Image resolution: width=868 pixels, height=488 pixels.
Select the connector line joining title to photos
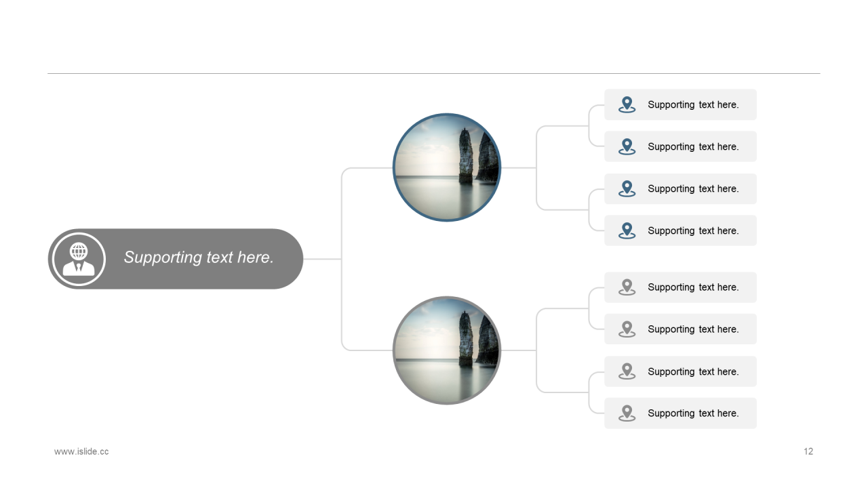point(342,259)
